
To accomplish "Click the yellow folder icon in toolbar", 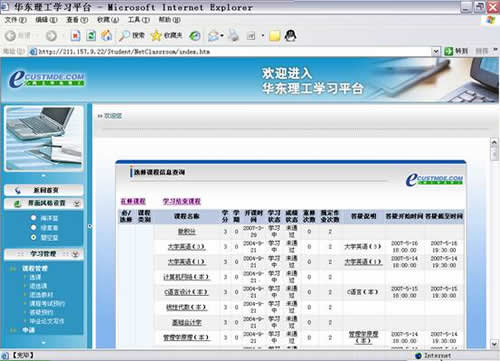I will [275, 36].
